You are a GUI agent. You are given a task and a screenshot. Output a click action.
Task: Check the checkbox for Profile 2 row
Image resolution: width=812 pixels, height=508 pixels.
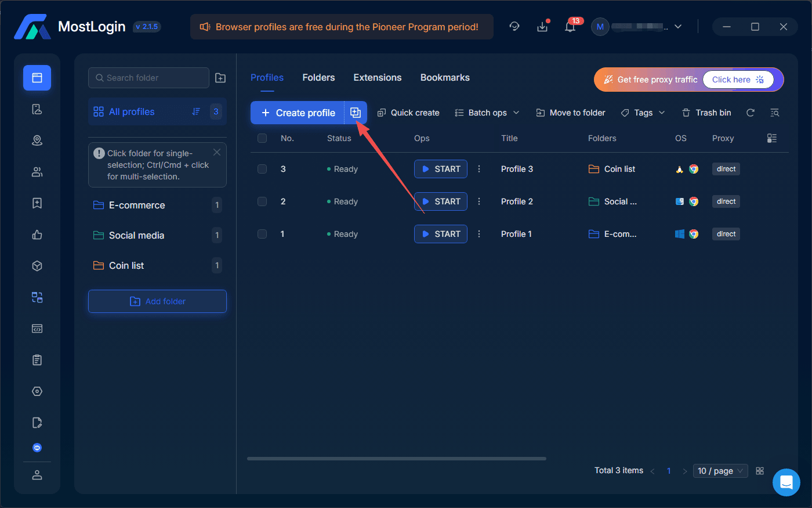click(262, 201)
